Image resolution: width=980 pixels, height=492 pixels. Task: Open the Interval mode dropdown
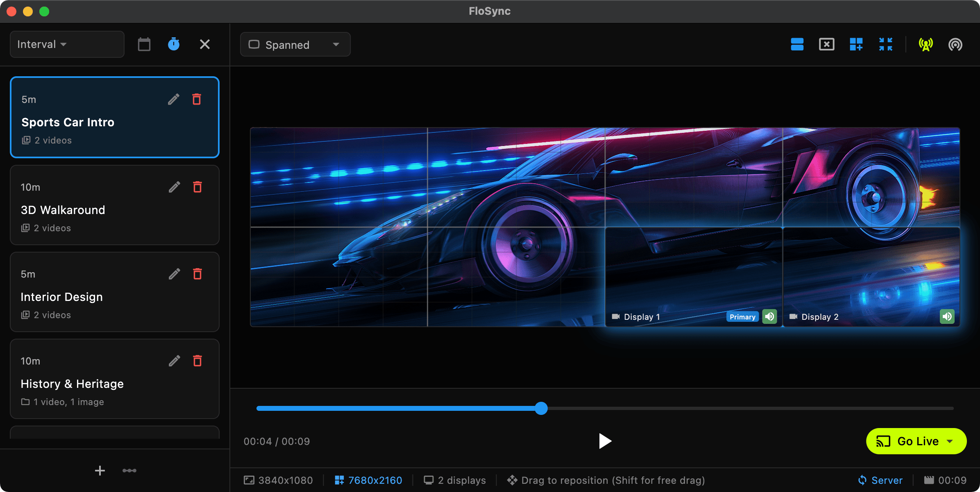[x=67, y=44]
